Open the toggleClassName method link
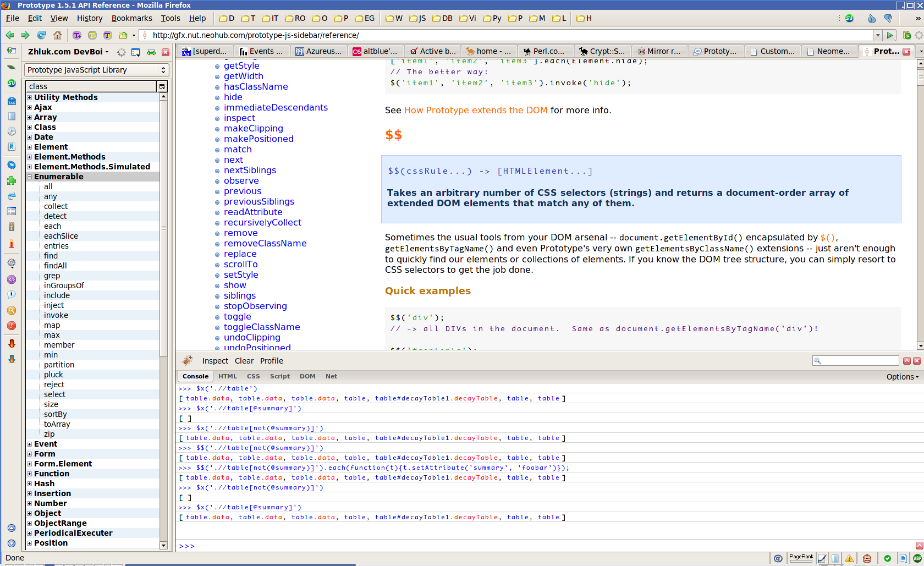Screen dimensions: 924x566 [x=262, y=327]
